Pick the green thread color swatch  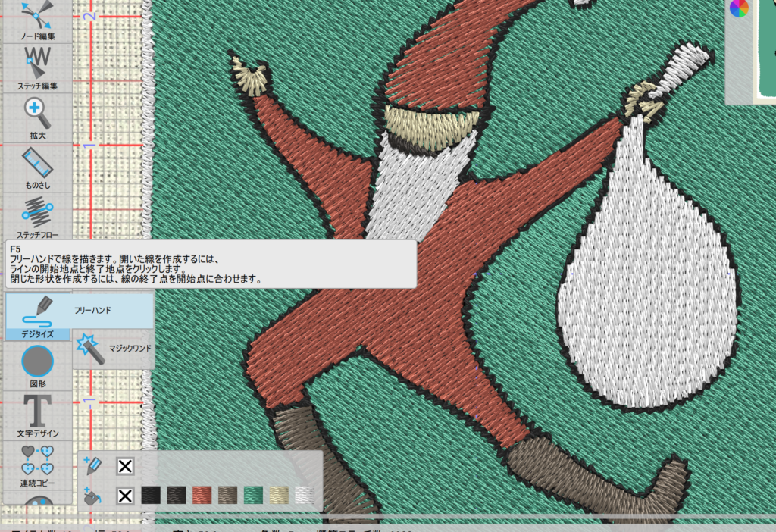(253, 496)
